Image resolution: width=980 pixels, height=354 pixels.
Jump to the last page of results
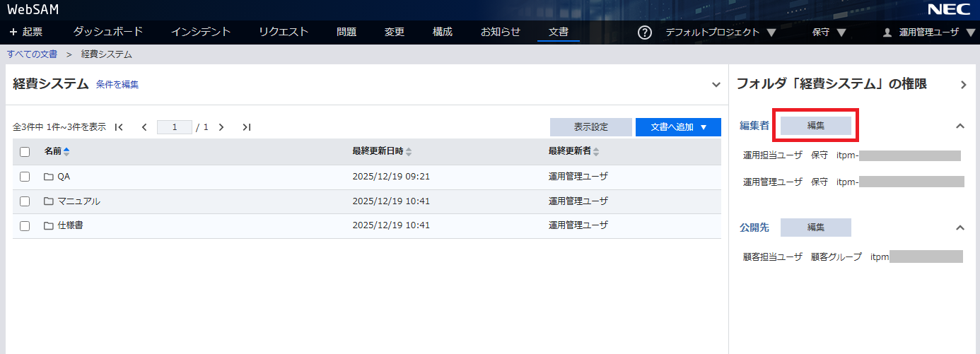click(246, 127)
